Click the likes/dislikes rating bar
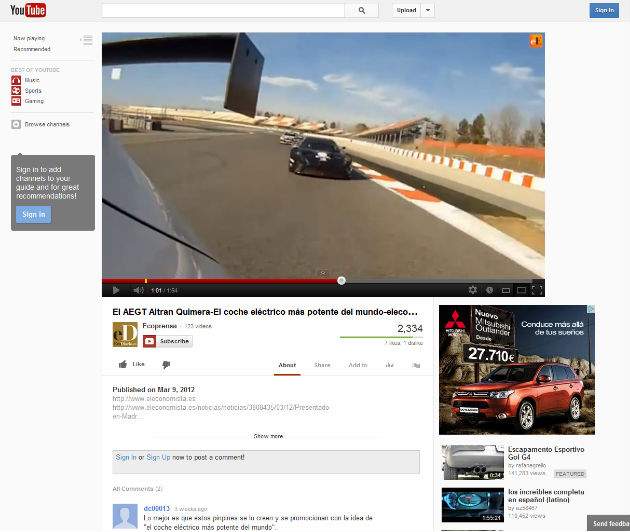 tap(381, 337)
